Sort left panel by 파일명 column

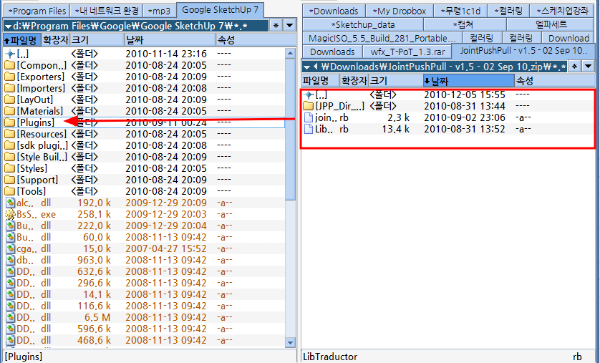tap(22, 40)
